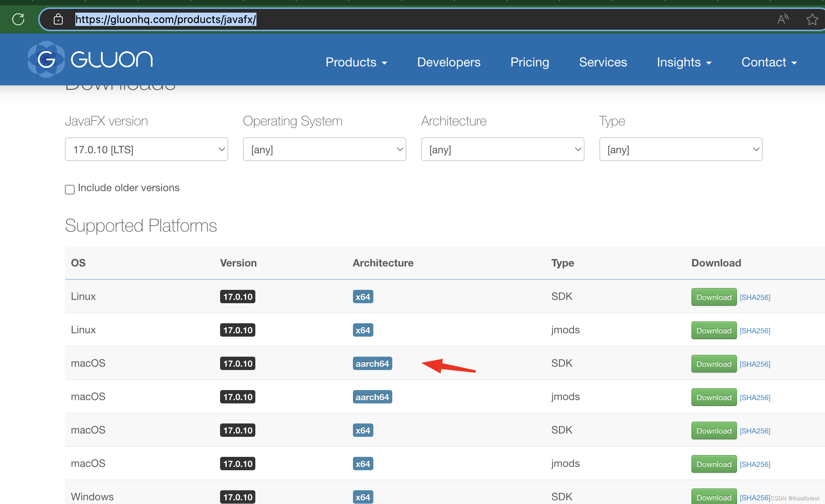Viewport: 825px width, 504px height.
Task: Enable Include older versions checkbox
Action: point(70,189)
